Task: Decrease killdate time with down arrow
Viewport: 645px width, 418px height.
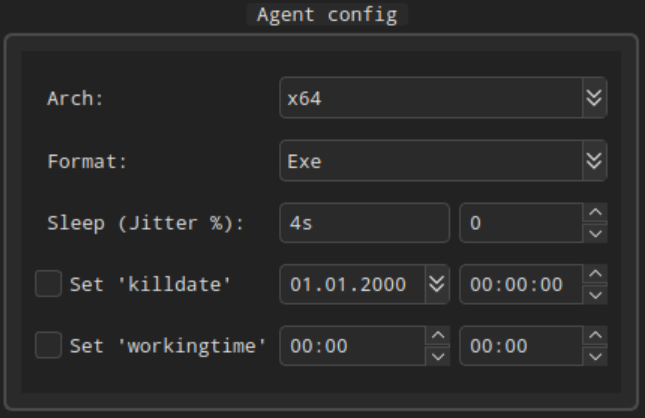Action: 595,295
